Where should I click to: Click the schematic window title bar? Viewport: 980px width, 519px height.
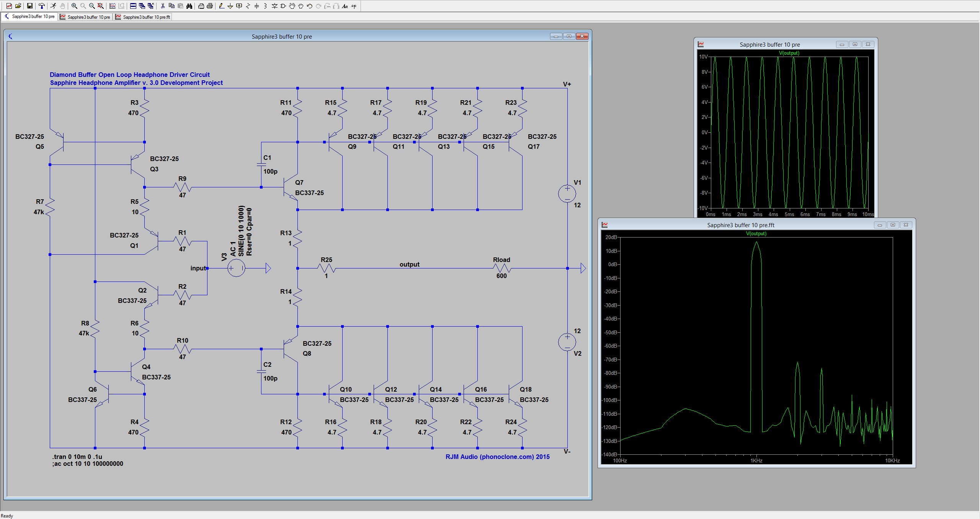tap(282, 36)
